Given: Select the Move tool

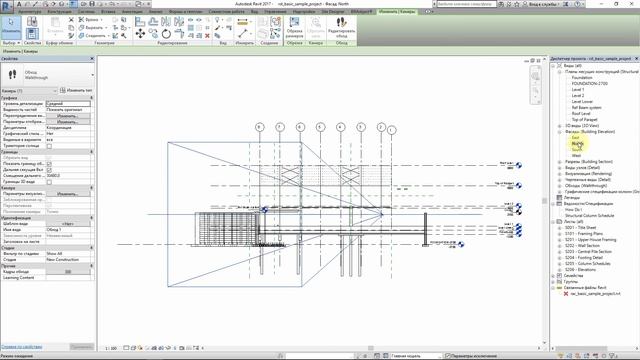Looking at the screenshot, I should [x=140, y=33].
